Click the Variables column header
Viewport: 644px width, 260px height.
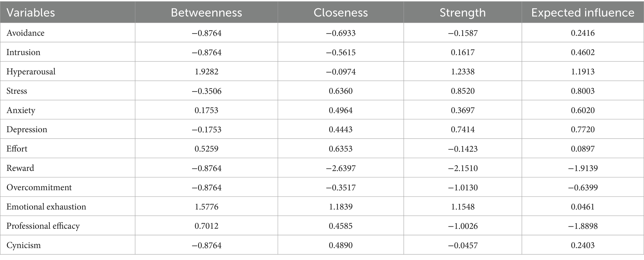click(31, 13)
